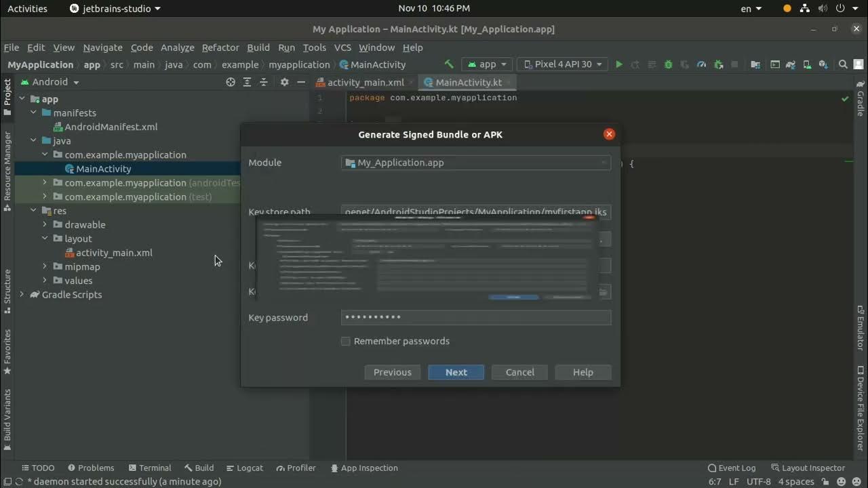This screenshot has width=868, height=488.
Task: Open the Module My_Application.app combo box
Action: (475, 163)
